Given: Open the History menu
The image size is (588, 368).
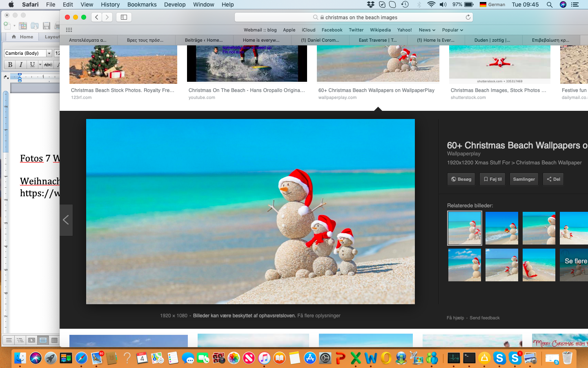Looking at the screenshot, I should pos(110,4).
